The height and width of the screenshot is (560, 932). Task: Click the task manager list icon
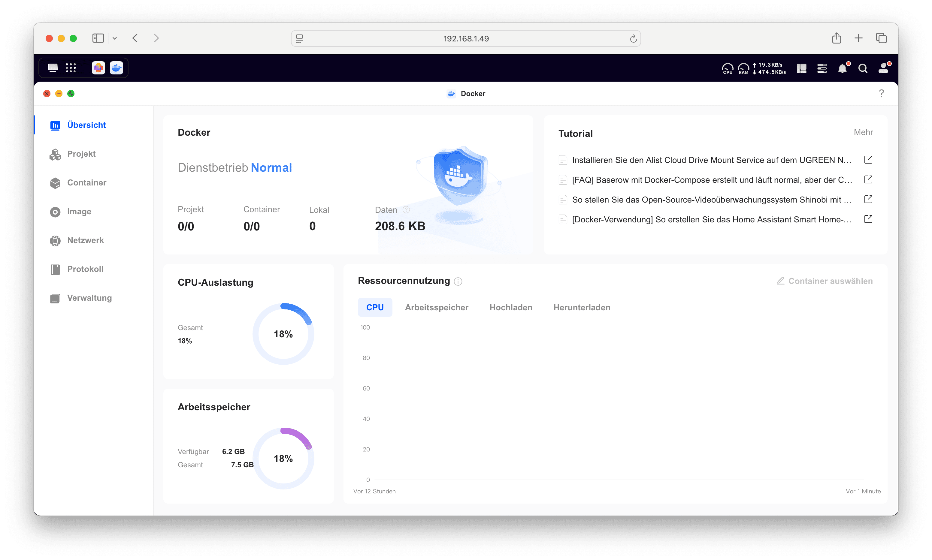pos(822,68)
